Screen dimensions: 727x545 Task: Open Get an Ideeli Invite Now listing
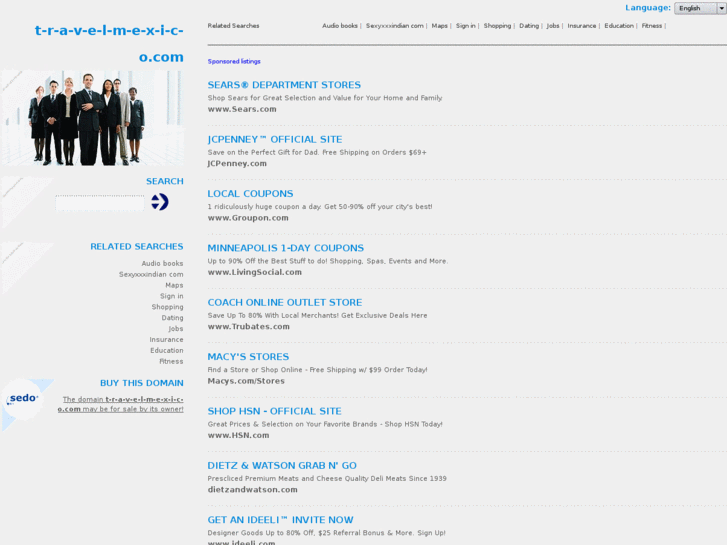281,519
